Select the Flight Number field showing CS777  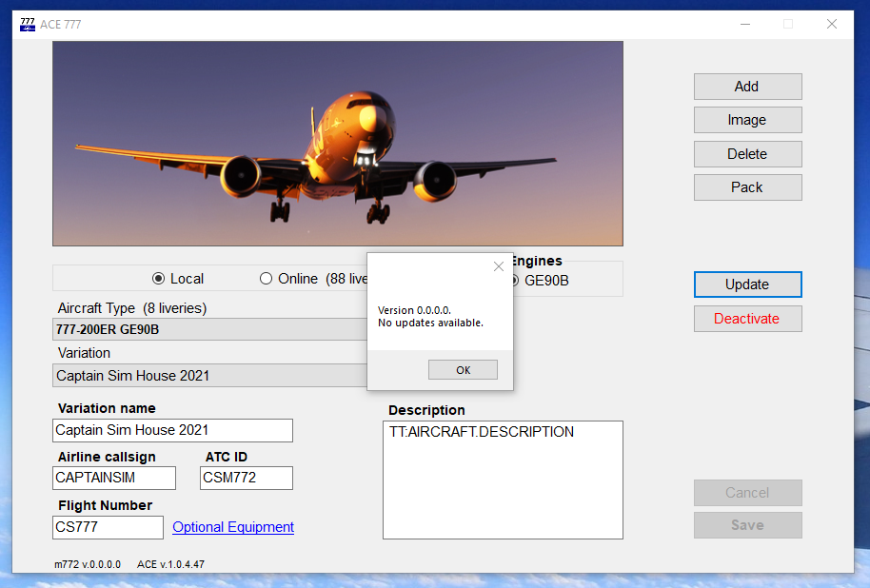click(108, 527)
